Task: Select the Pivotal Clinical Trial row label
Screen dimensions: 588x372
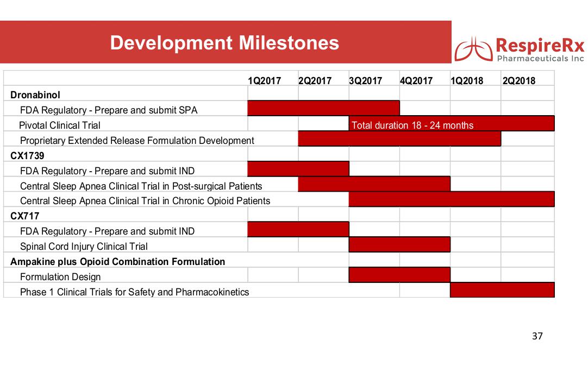Action: coord(60,125)
